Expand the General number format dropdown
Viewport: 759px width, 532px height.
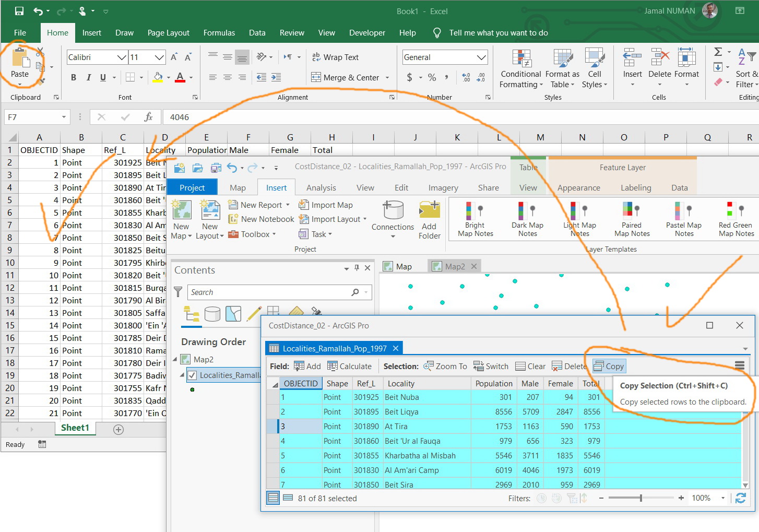481,57
